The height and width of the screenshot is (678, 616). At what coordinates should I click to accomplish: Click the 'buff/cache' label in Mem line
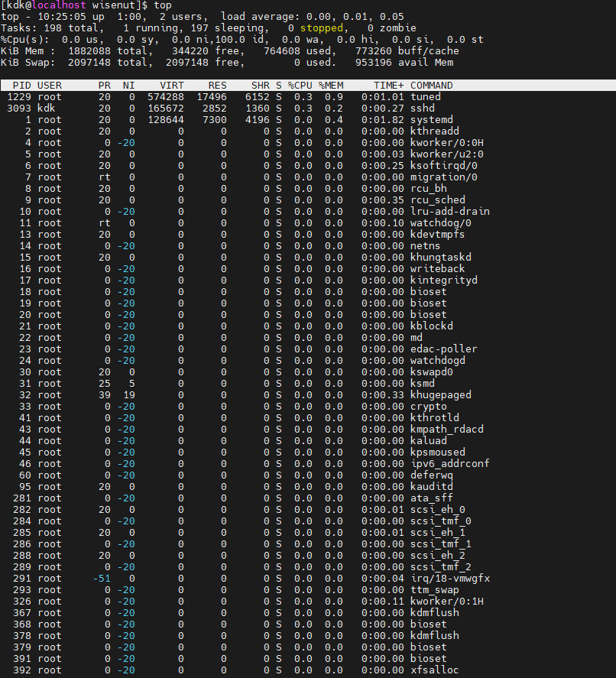(429, 51)
